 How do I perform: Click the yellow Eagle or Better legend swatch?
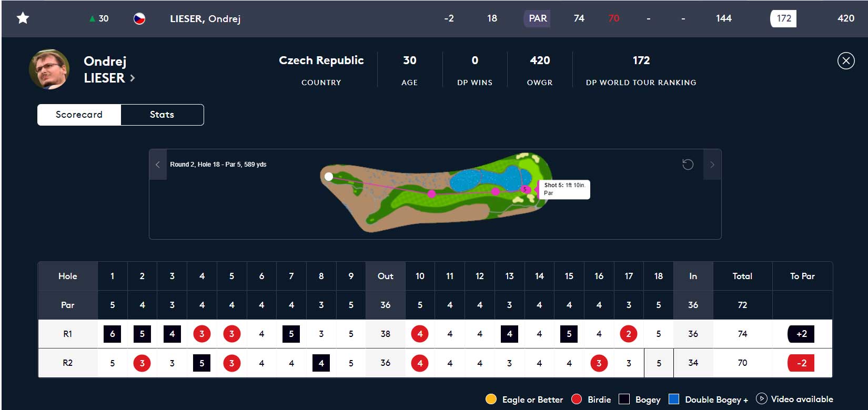click(491, 399)
